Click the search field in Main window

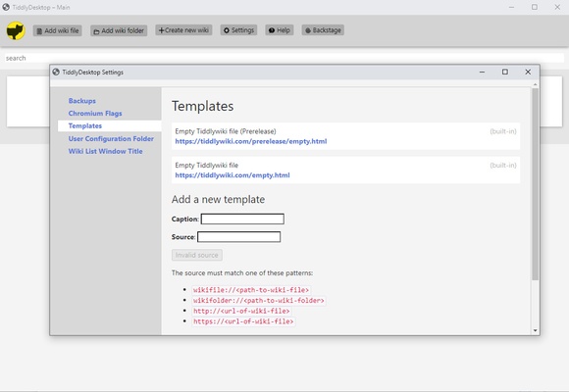click(x=284, y=58)
